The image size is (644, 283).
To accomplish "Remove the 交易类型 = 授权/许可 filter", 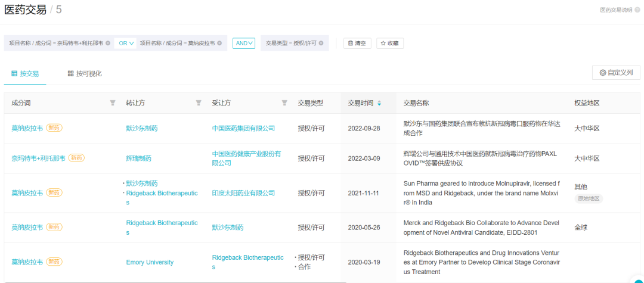I will point(321,43).
